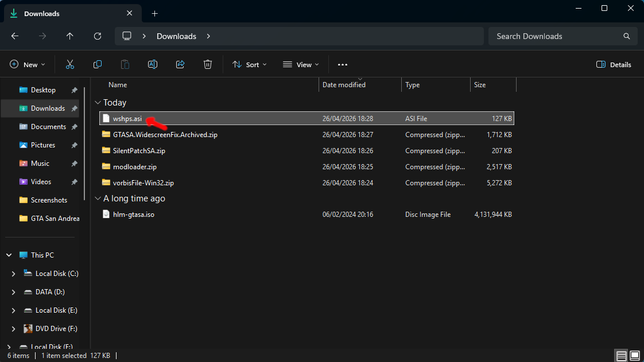Select GTASA.WidescreenFix.Archived.zip file
The height and width of the screenshot is (362, 644).
tap(307, 135)
